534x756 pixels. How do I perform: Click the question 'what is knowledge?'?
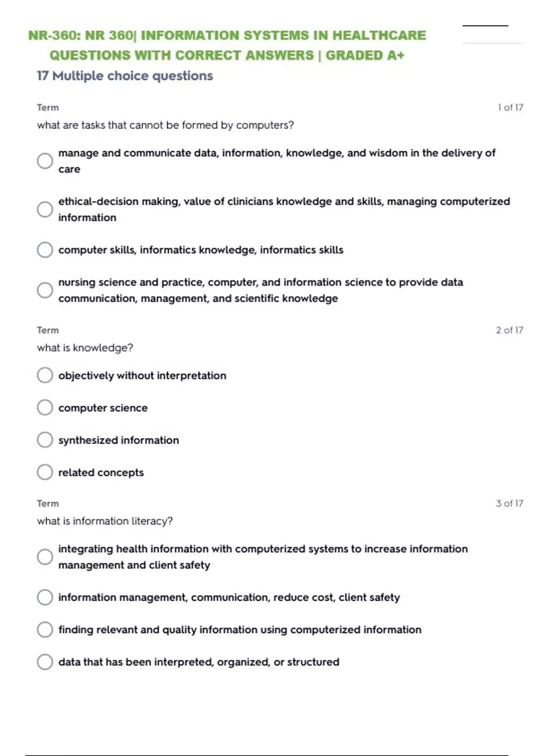85,348
